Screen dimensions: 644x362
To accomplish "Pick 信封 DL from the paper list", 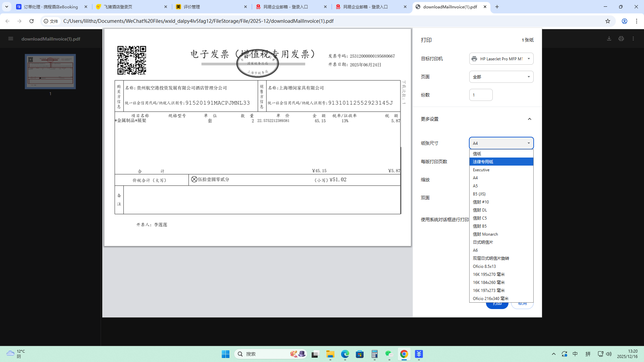I will pos(480,210).
